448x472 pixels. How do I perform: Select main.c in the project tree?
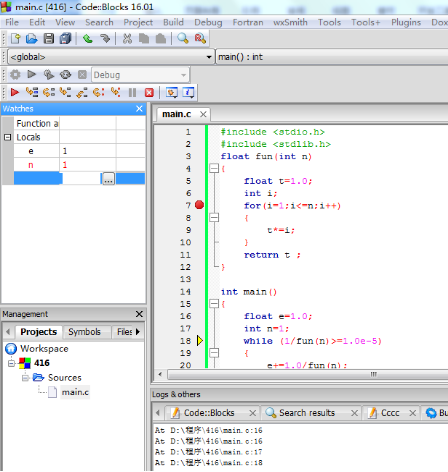click(x=75, y=392)
